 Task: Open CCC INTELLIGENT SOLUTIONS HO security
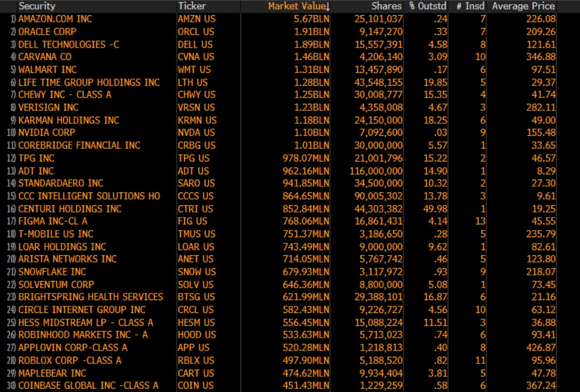click(x=89, y=196)
